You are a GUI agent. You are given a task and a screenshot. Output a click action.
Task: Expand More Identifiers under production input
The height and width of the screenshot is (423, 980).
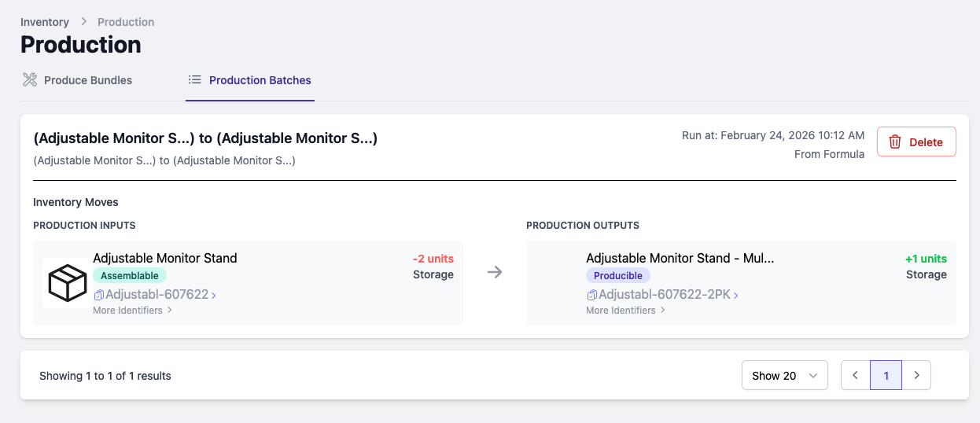coord(132,311)
